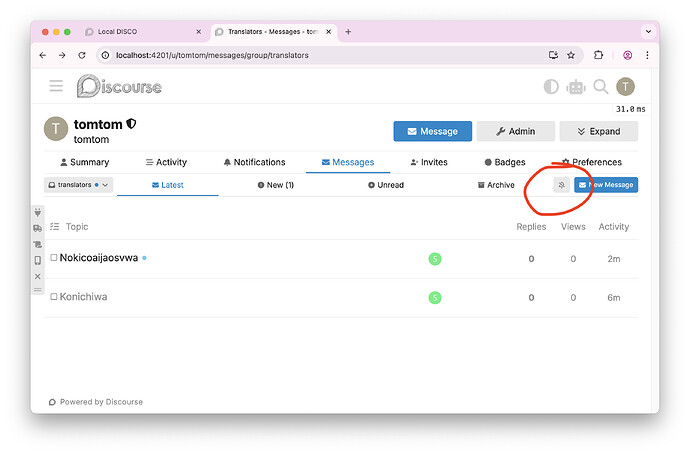Click the truck icon in dev toolbar
This screenshot has width=690, height=453.
pos(38,228)
